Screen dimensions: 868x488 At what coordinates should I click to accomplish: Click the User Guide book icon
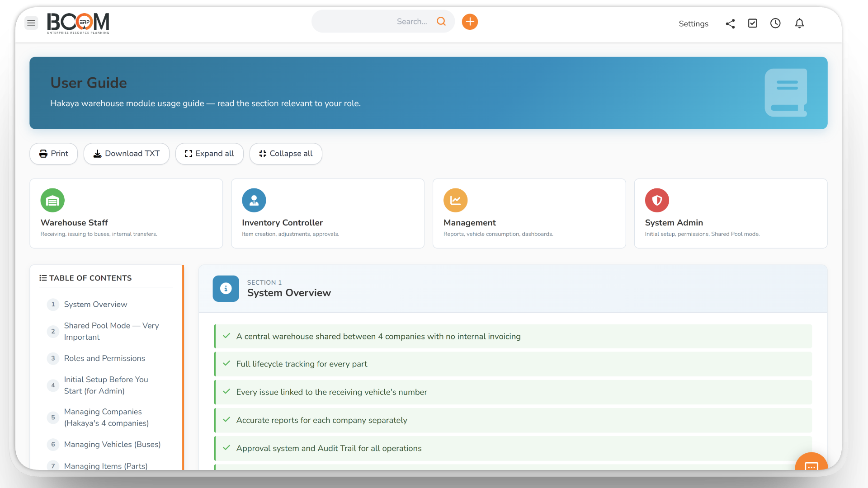click(x=786, y=93)
